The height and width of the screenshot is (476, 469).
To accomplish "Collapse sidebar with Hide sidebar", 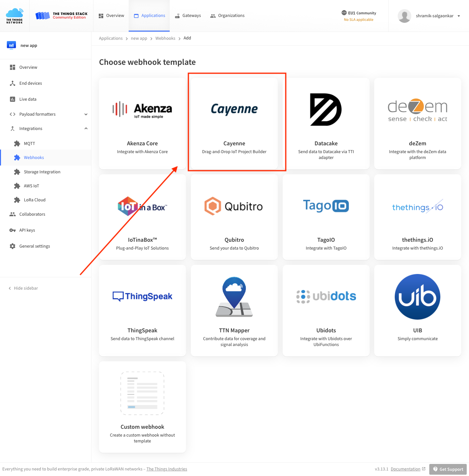I will 23,288.
